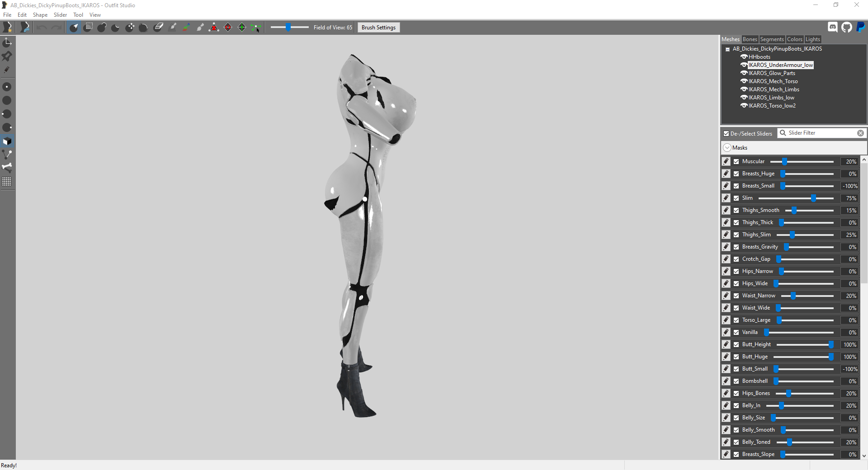Screen dimensions: 868x470
Task: Toggle perspective cube view icon
Action: pyautogui.click(x=7, y=141)
